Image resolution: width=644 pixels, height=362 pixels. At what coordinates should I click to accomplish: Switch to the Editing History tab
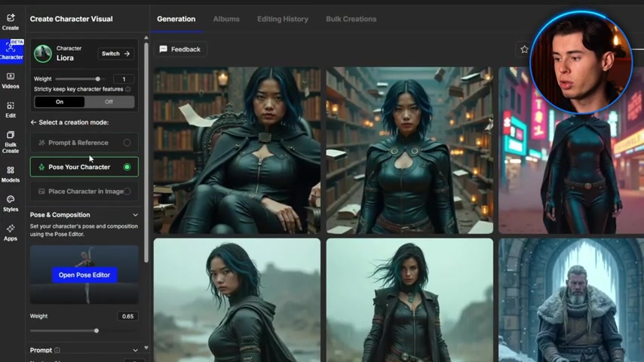tap(283, 19)
